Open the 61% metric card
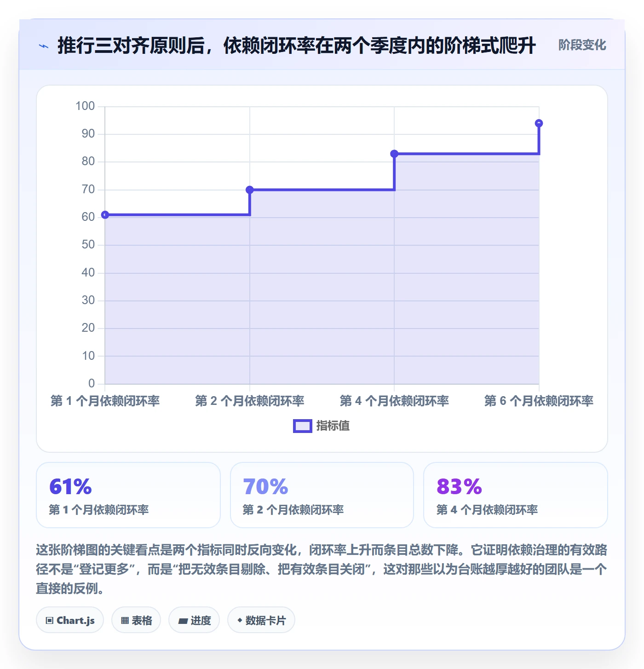 [x=128, y=495]
